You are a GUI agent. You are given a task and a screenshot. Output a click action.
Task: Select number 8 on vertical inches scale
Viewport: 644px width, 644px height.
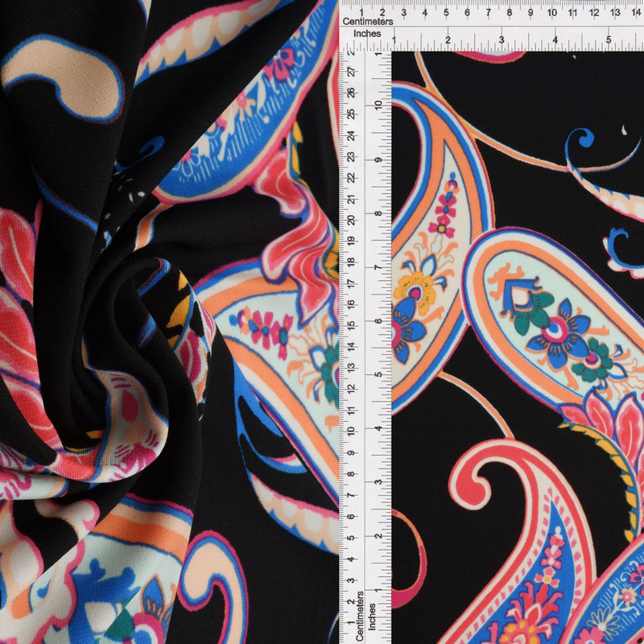[x=378, y=213]
